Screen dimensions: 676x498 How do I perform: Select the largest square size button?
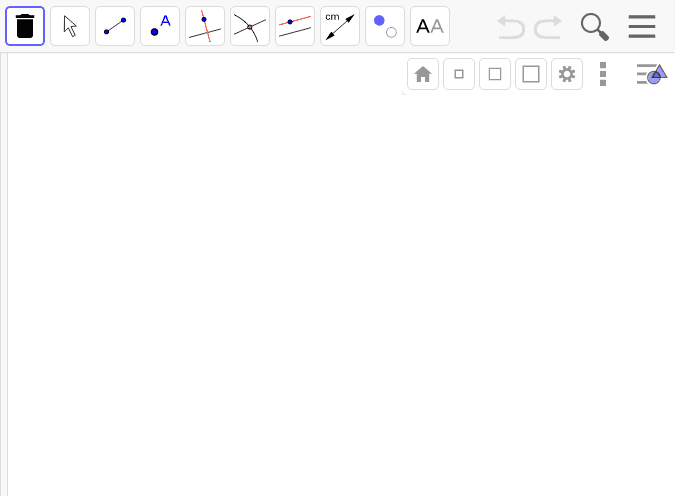click(531, 74)
